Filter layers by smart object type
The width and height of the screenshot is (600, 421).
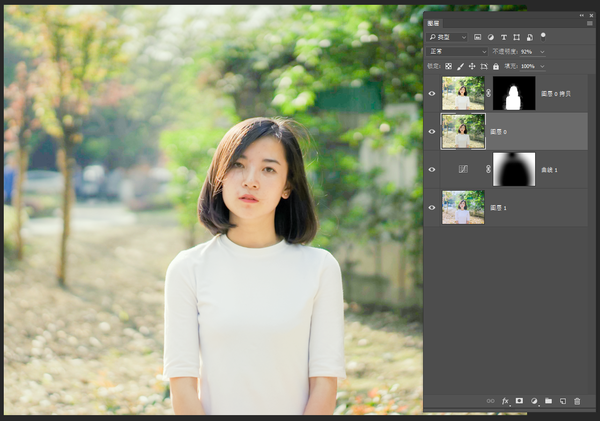coord(530,37)
